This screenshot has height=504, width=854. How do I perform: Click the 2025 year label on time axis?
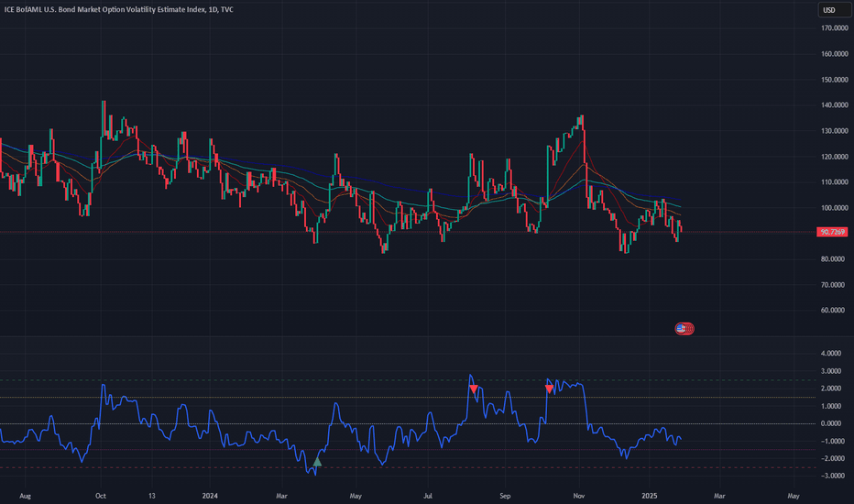(650, 496)
